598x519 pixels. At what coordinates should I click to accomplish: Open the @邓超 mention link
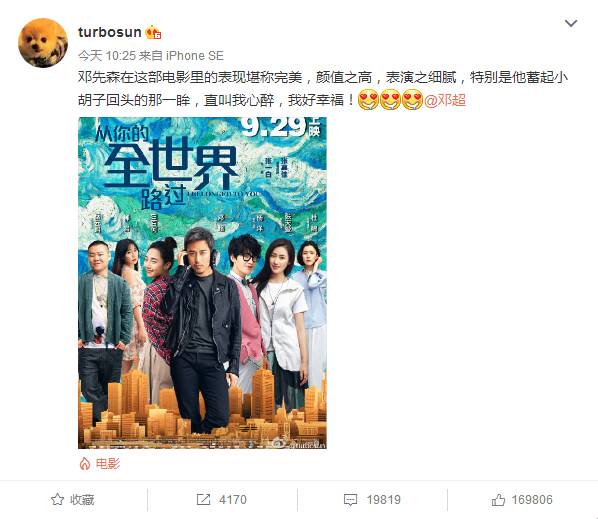(x=445, y=100)
